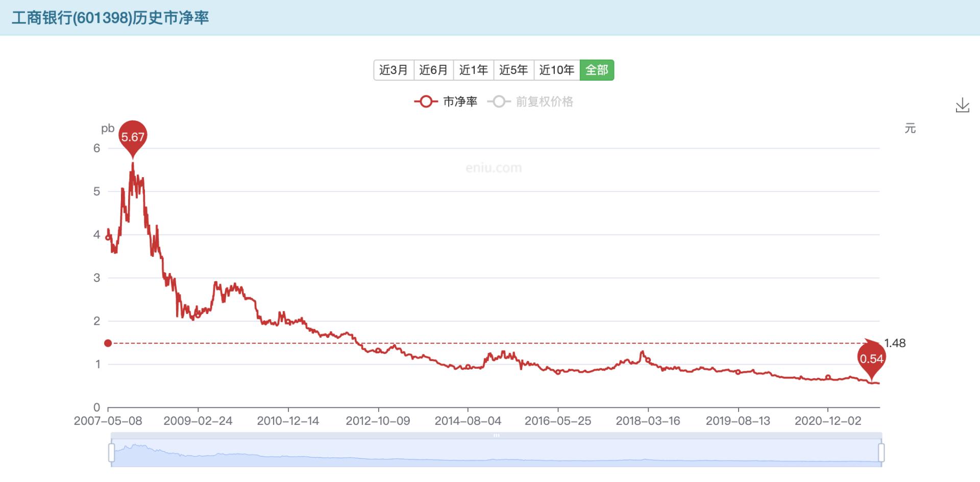Click the red dot at start of dashed line

pos(108,343)
